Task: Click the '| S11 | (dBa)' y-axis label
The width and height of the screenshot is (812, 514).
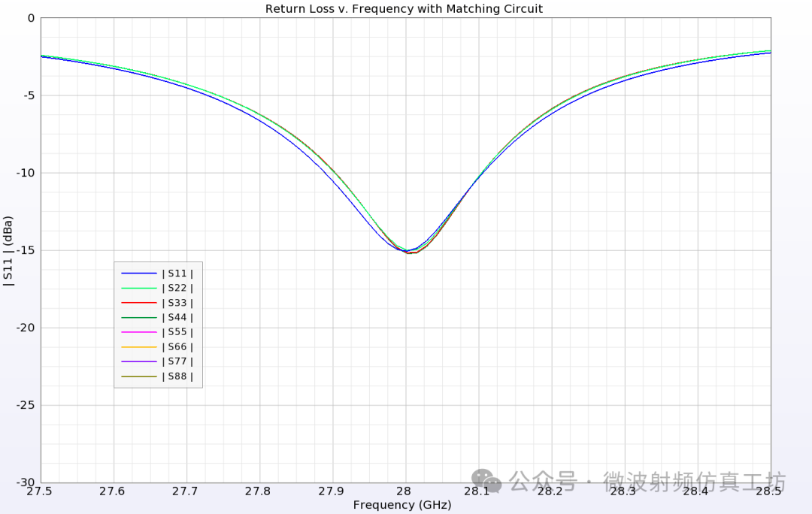Action: 8,251
